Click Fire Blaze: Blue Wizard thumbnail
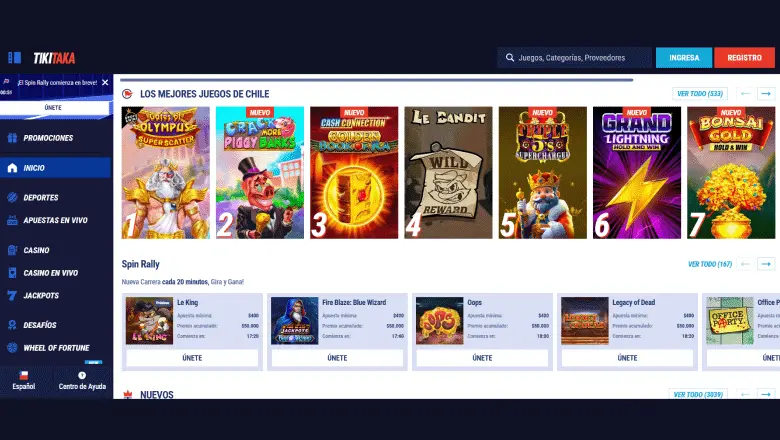 pos(294,321)
